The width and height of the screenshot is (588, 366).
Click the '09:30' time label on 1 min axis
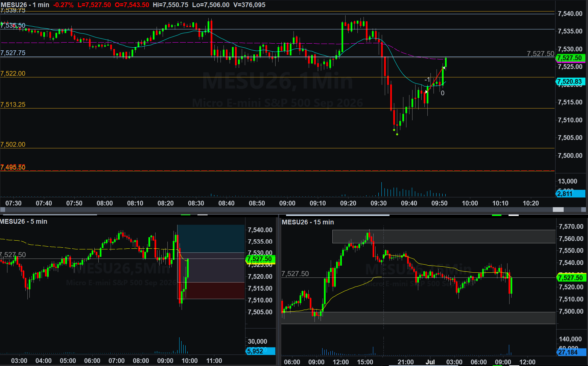(x=379, y=203)
